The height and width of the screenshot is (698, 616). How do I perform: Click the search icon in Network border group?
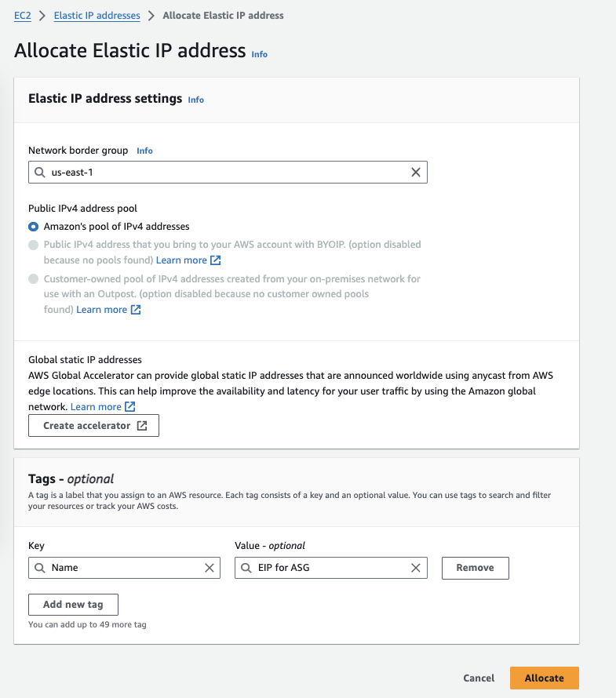(x=39, y=173)
